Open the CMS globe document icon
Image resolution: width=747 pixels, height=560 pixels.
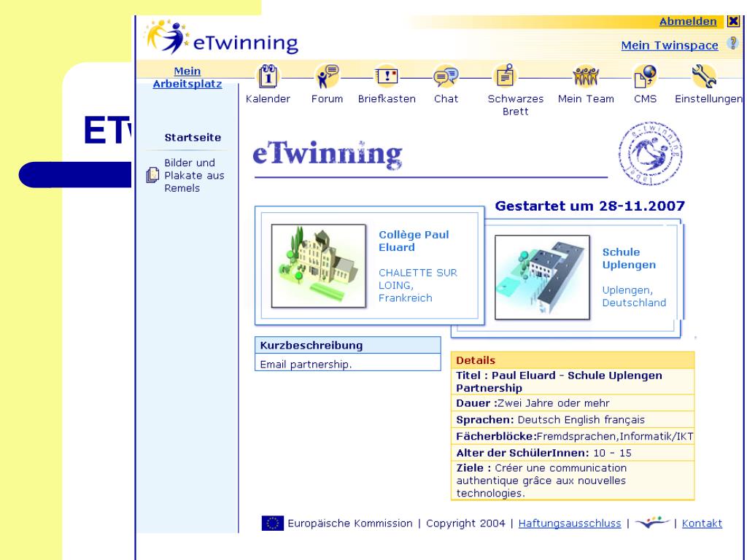pyautogui.click(x=646, y=76)
